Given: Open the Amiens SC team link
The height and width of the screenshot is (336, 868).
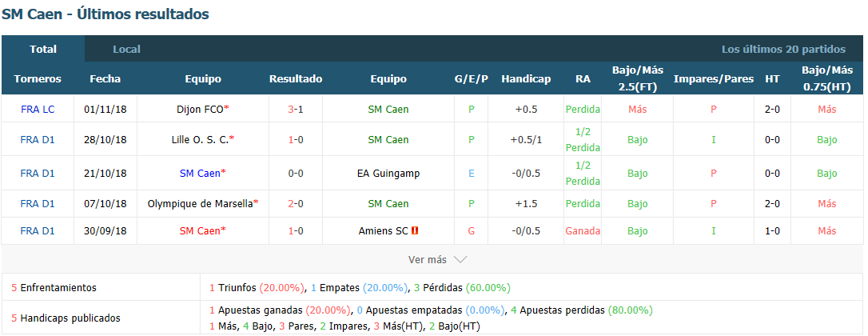Looking at the screenshot, I should point(384,230).
